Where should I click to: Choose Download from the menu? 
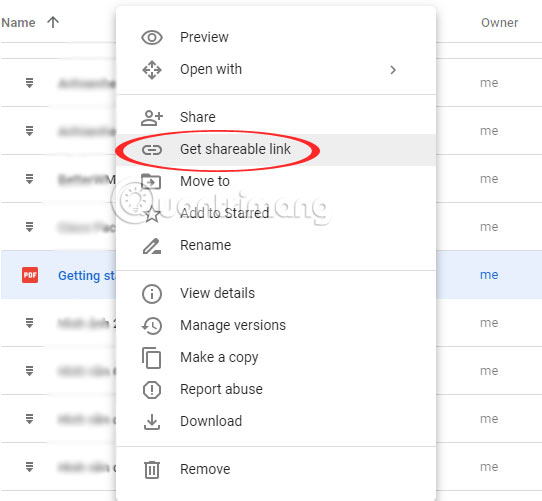click(x=276, y=421)
